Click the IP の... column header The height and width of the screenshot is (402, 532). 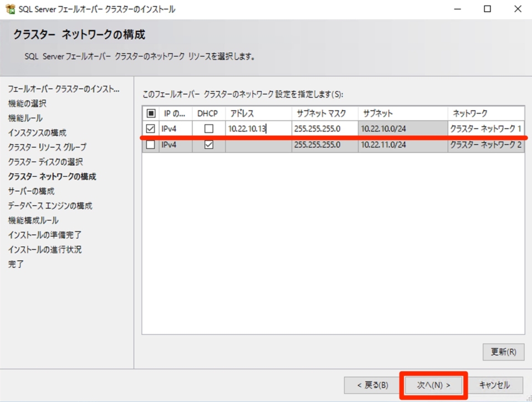(x=176, y=113)
